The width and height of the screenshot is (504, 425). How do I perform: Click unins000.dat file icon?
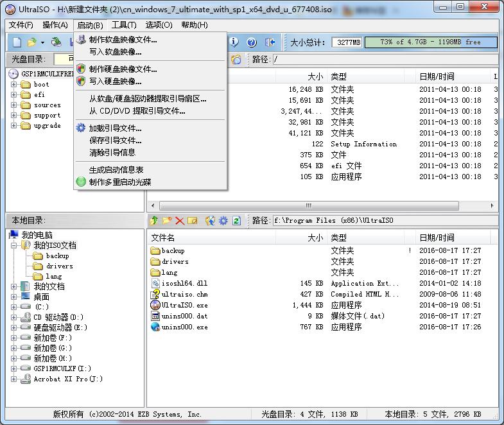click(x=155, y=316)
